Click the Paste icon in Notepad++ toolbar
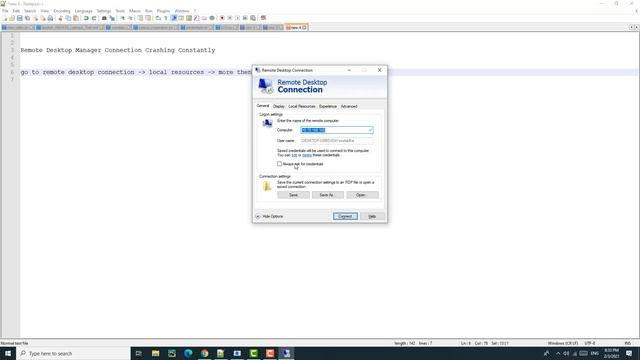This screenshot has height=360, width=640. (x=76, y=18)
